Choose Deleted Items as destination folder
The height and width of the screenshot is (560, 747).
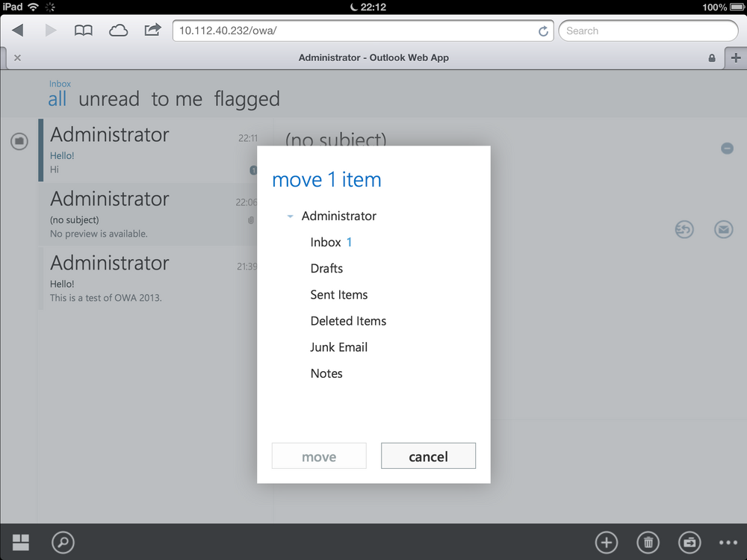[348, 321]
